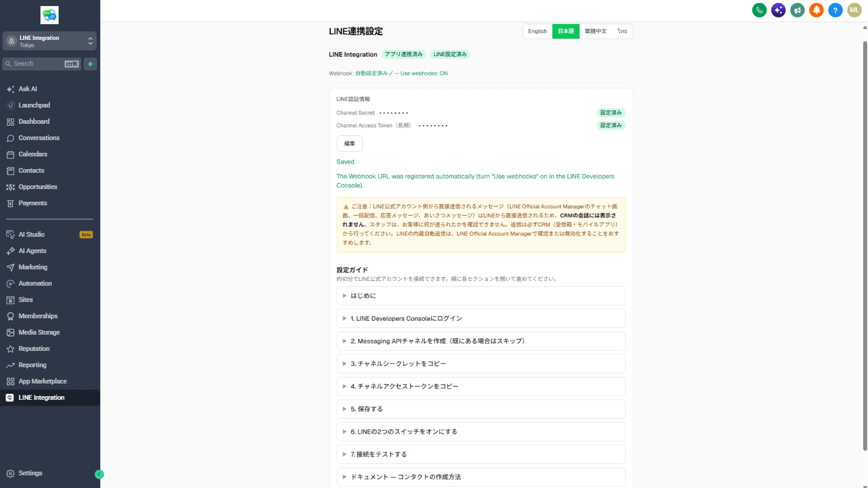The height and width of the screenshot is (488, 868).
Task: Navigate to Automation in the sidebar
Action: (50, 283)
